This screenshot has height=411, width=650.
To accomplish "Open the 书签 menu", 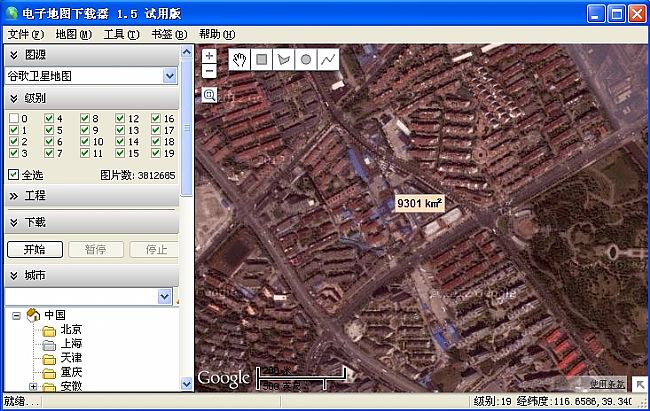I will 169,34.
